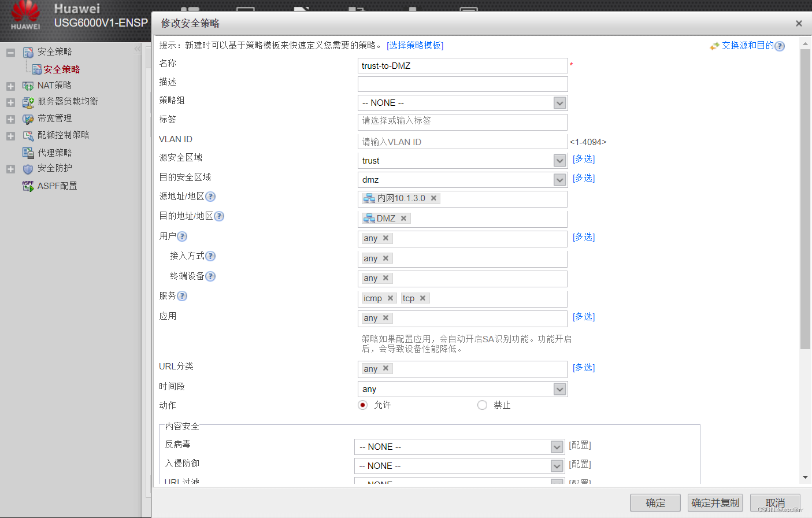Open the 反病毒 NONE dropdown

[557, 447]
